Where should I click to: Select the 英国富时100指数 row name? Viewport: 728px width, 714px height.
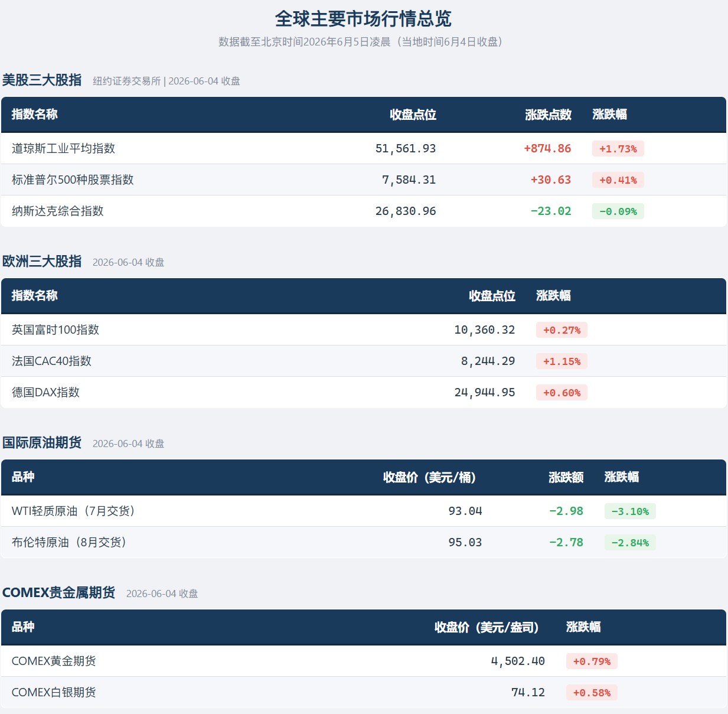point(56,330)
